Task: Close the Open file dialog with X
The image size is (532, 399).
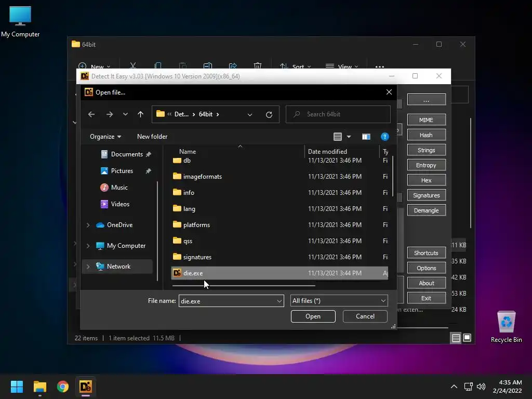Action: click(389, 92)
